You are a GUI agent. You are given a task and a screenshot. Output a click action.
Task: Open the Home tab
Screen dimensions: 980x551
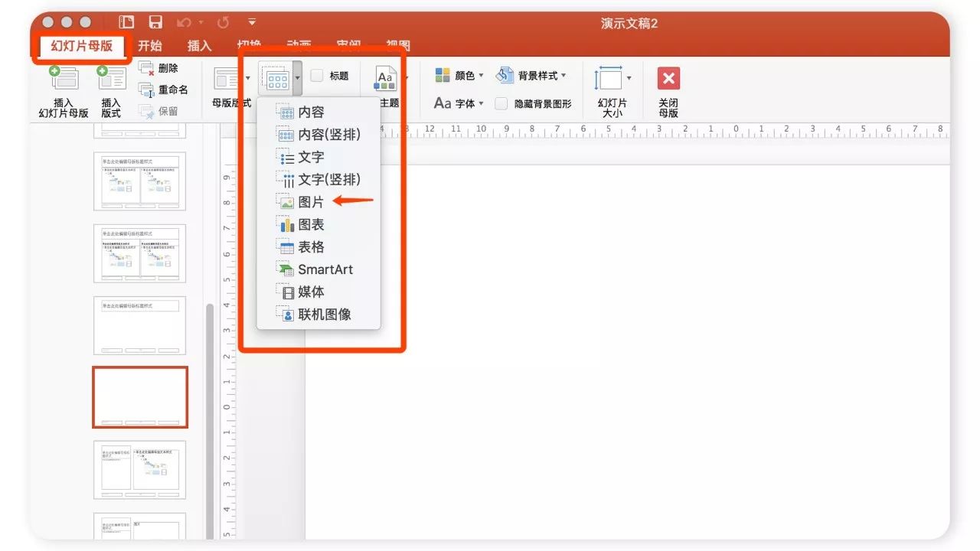(x=150, y=46)
